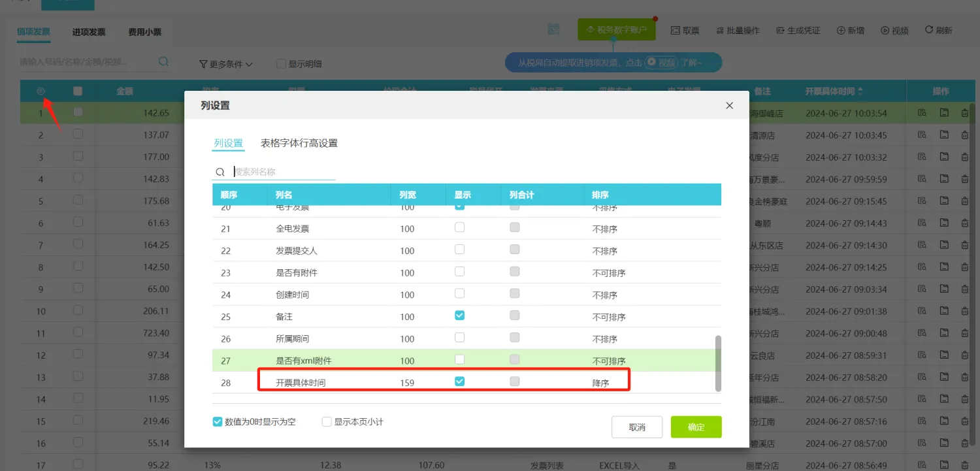Click the QR code icon in the toolbar
This screenshot has width=980, height=471.
point(554,30)
